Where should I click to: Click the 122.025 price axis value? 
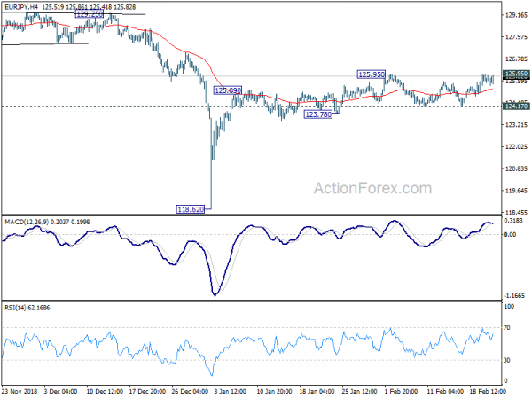coord(516,146)
